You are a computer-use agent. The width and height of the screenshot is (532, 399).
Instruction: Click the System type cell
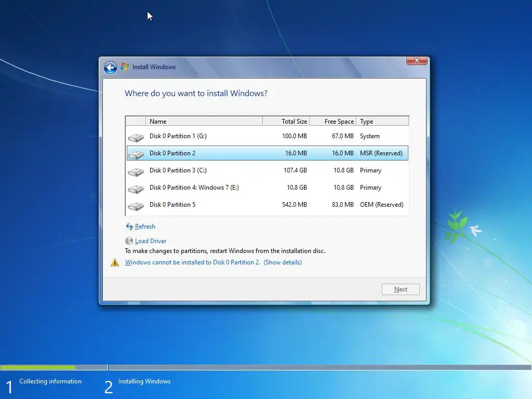click(x=370, y=136)
